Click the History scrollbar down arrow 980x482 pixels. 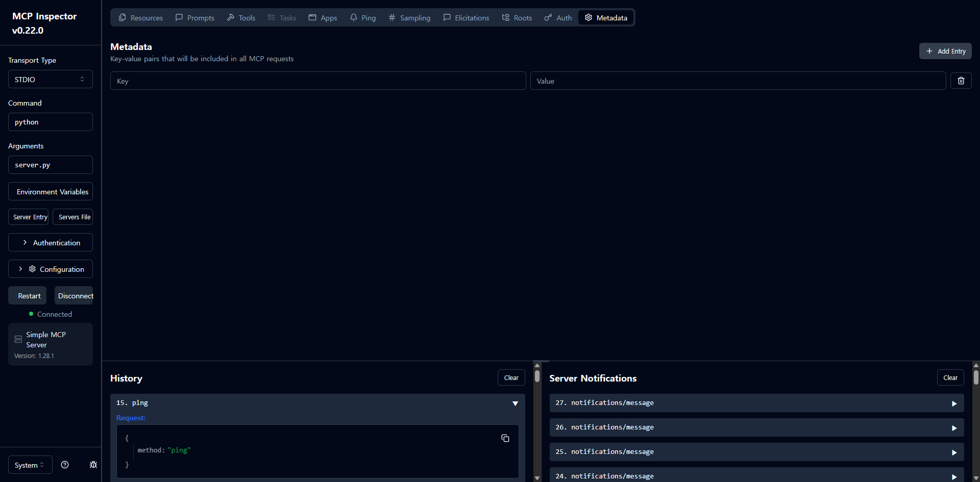[537, 478]
